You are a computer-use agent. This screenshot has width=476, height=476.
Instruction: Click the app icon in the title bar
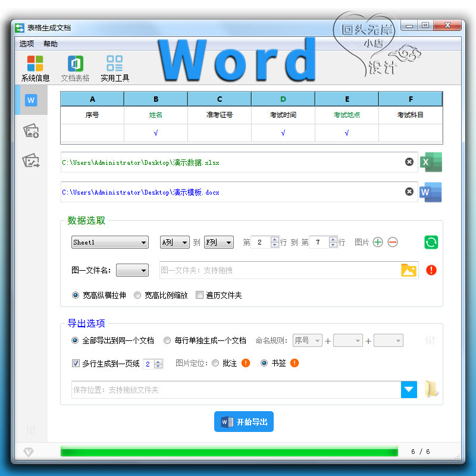(x=20, y=28)
